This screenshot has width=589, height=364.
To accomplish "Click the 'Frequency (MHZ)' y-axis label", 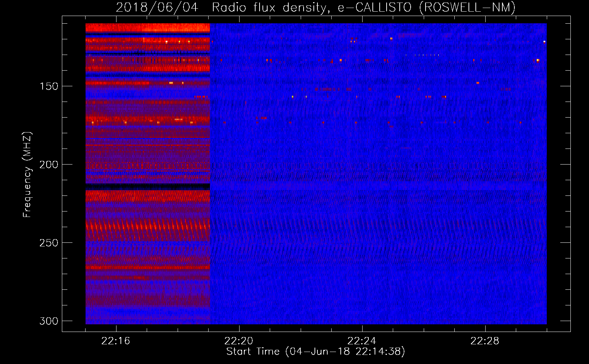I will click(27, 174).
